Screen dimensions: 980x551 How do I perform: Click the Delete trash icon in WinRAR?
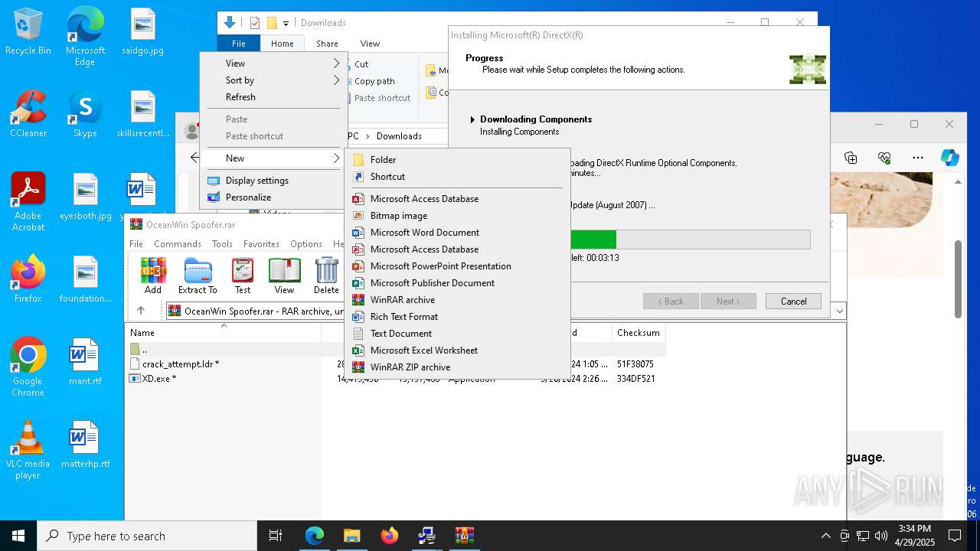coord(326,275)
